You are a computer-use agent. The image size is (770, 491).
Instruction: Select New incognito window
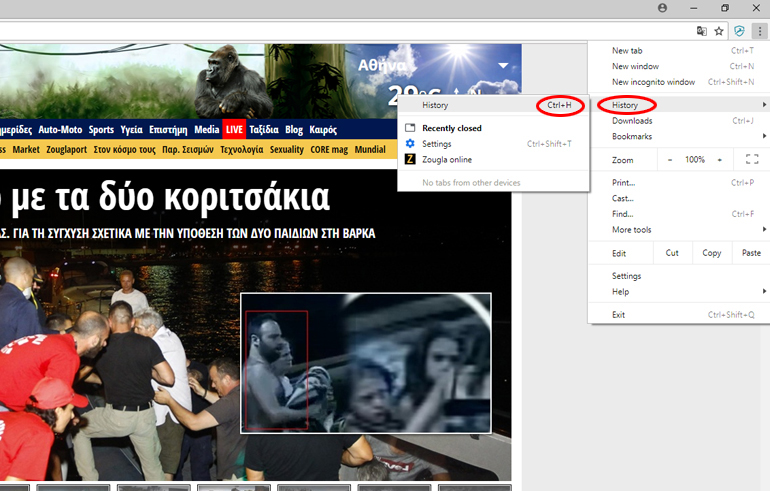point(653,82)
